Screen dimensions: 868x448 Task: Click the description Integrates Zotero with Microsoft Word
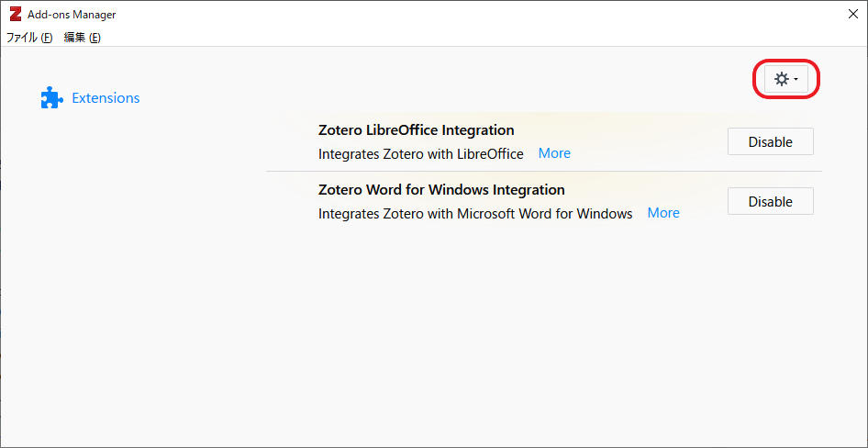475,214
